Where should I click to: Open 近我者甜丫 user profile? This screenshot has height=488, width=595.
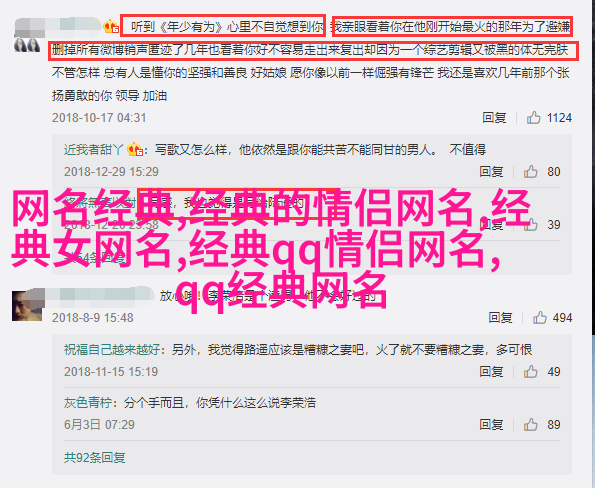[93, 150]
